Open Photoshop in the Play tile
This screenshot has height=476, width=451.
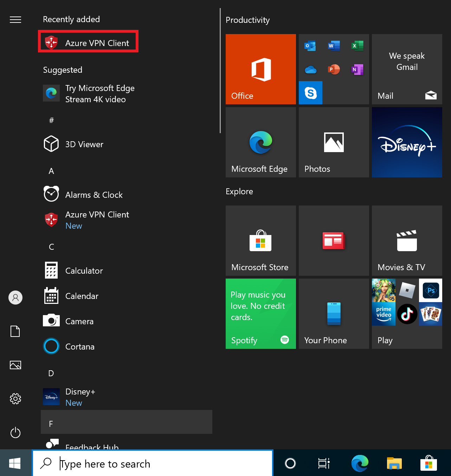pyautogui.click(x=431, y=290)
